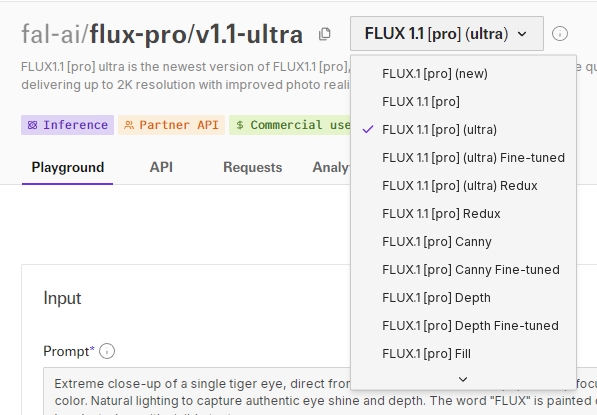The image size is (597, 415).
Task: Click the Partner API badge
Action: 171,125
